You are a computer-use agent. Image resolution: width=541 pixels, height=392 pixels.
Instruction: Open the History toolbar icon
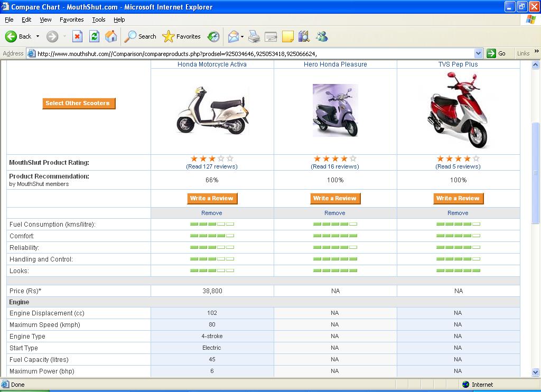point(213,36)
